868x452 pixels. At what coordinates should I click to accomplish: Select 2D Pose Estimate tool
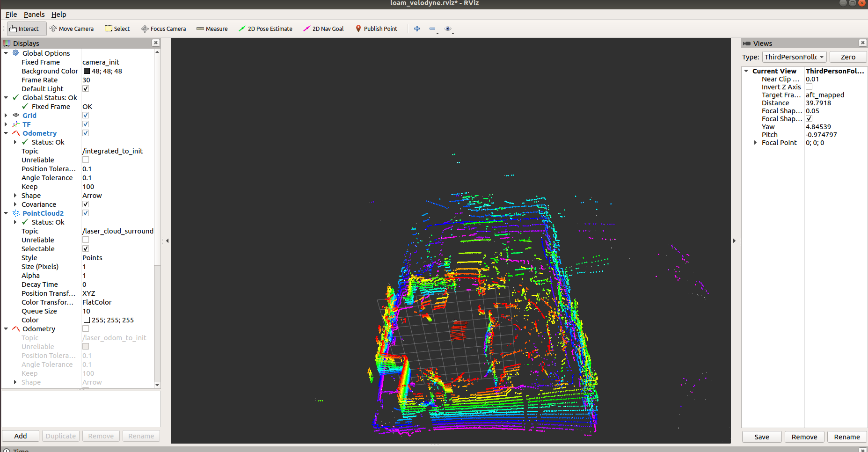[x=265, y=29]
